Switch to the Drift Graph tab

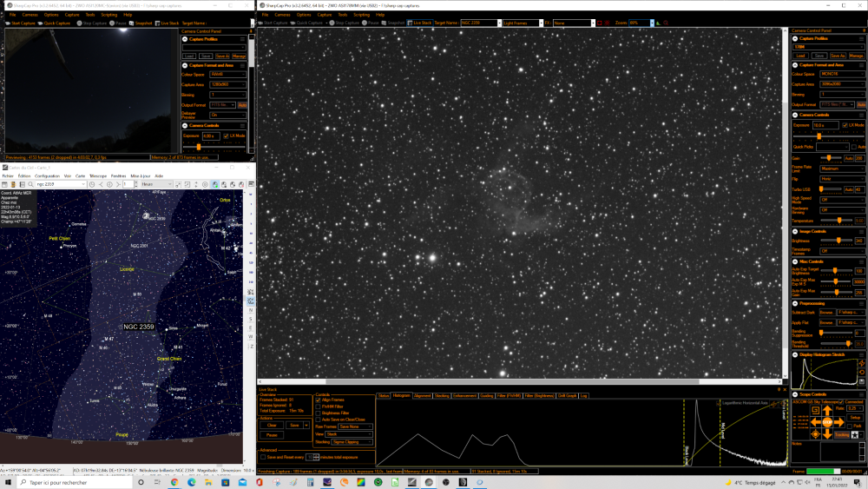(x=567, y=396)
